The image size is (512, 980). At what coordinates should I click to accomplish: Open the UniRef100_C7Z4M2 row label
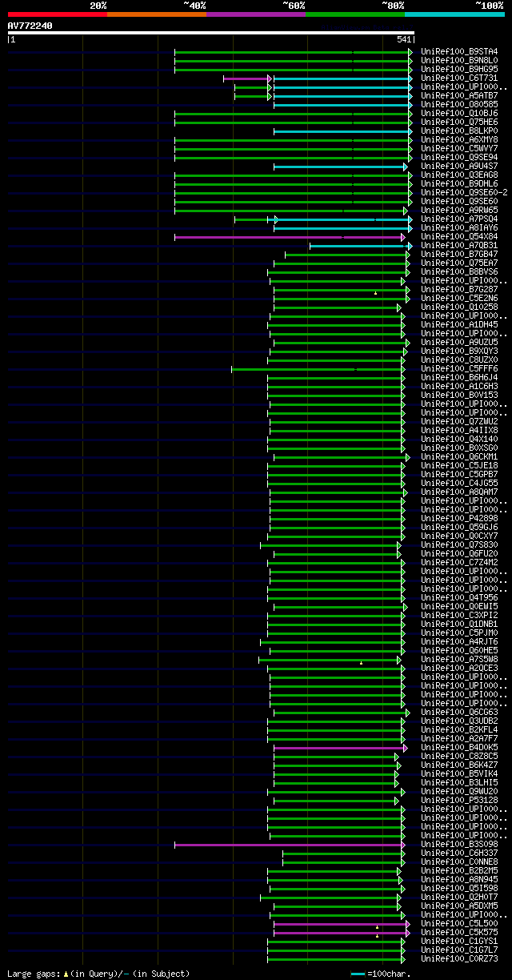(x=459, y=563)
